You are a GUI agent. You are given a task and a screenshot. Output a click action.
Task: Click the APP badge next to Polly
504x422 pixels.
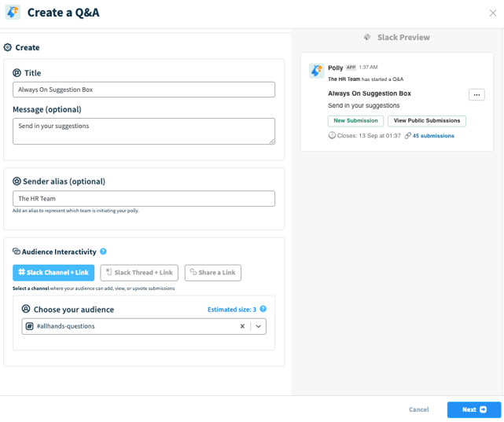[351, 68]
